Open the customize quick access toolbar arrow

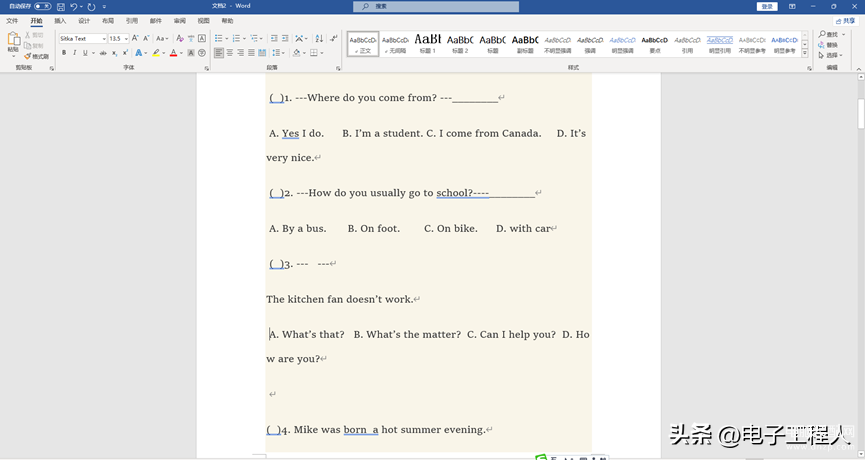[104, 7]
